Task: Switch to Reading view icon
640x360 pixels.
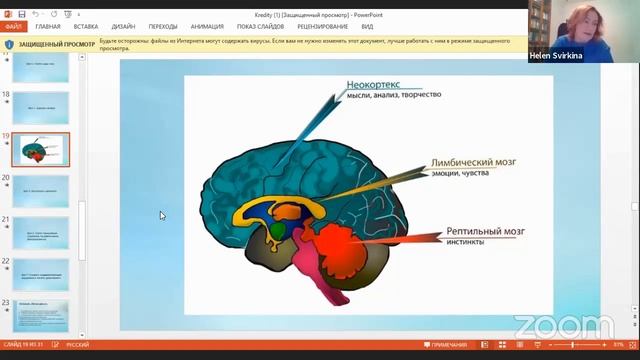Action: tap(520, 345)
